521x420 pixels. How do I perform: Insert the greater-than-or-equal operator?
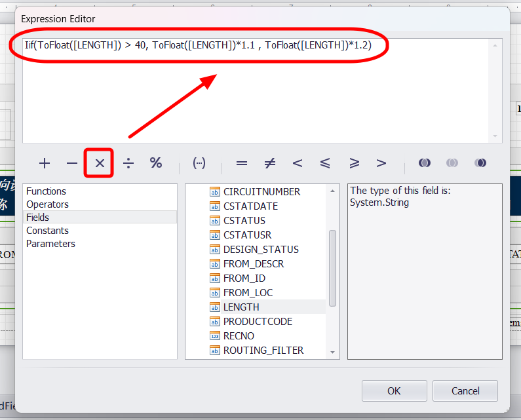(x=354, y=163)
